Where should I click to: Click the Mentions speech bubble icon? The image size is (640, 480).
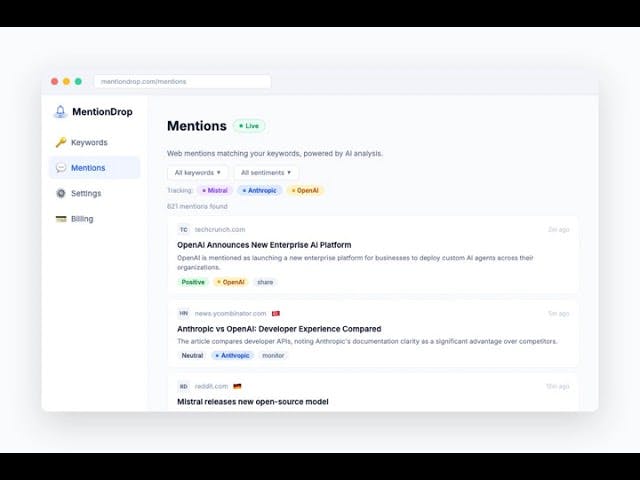[61, 168]
